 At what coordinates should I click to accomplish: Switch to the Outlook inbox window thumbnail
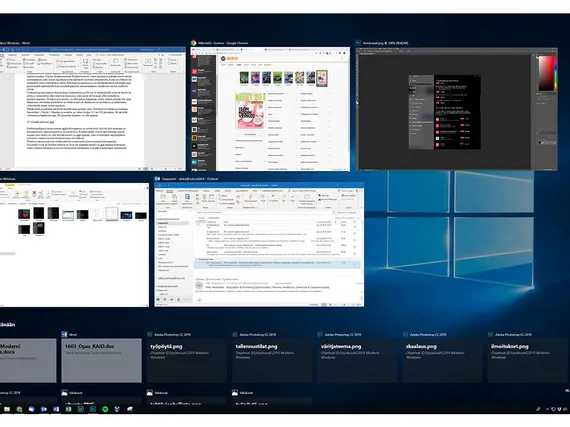click(x=259, y=245)
